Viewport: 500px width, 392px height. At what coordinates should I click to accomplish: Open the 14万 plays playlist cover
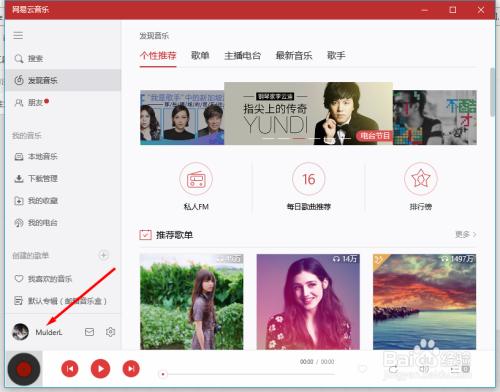(308, 302)
